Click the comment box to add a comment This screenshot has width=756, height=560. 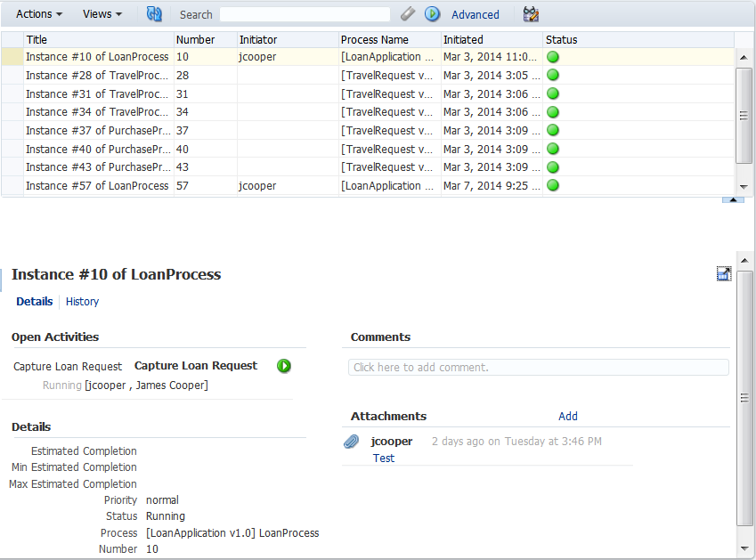pos(538,367)
